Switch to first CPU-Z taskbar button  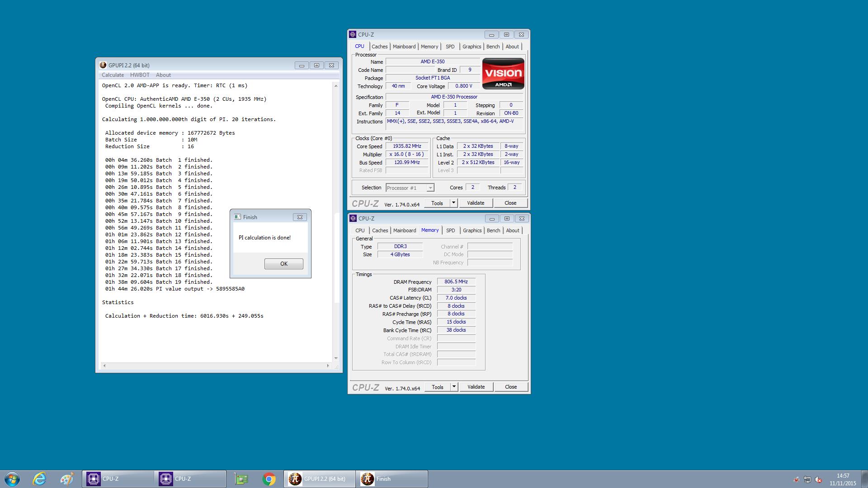coord(118,479)
